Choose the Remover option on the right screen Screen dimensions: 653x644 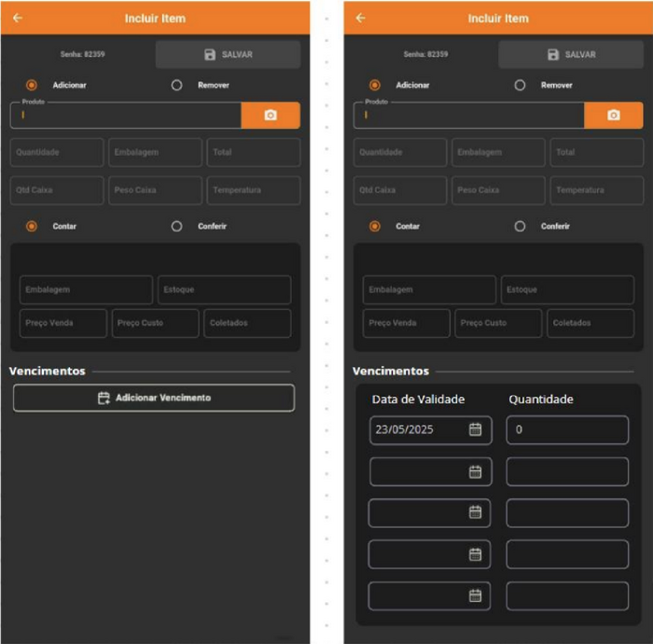click(521, 85)
